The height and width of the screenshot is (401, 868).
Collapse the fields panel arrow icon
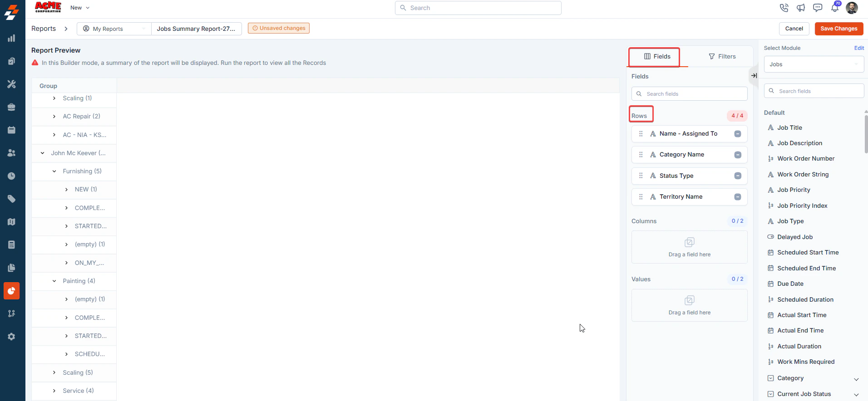click(x=754, y=76)
